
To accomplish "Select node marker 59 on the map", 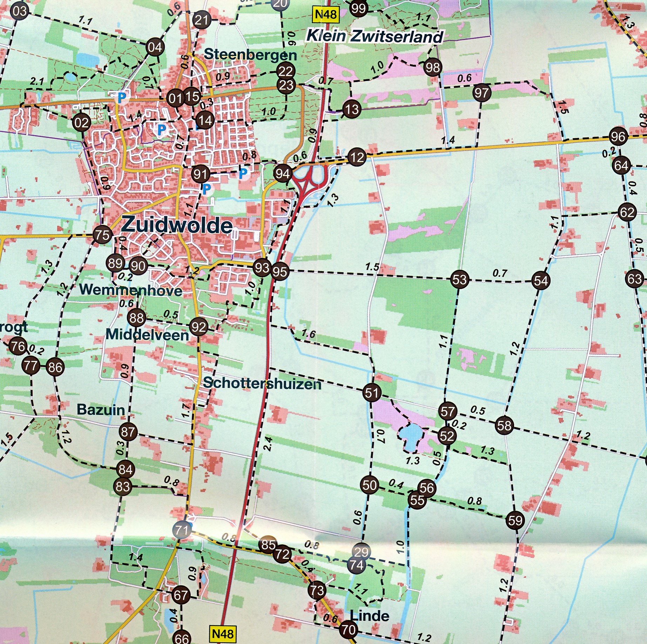I will point(515,520).
